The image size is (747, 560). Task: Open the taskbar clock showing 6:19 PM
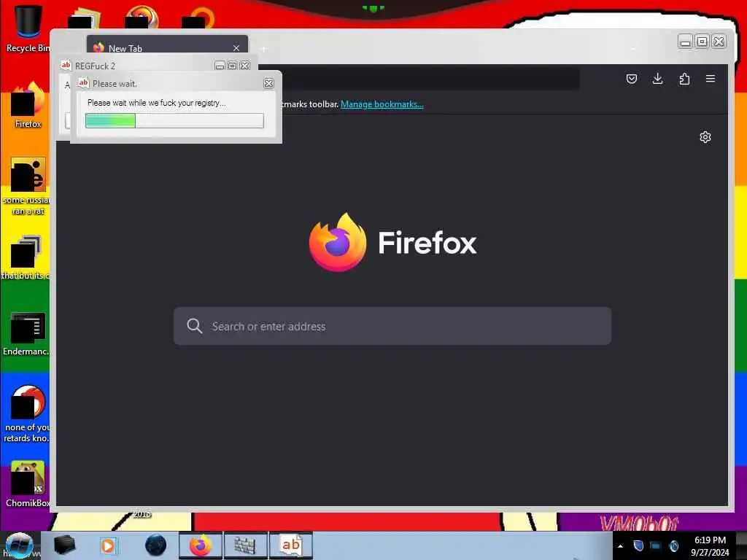coord(710,546)
